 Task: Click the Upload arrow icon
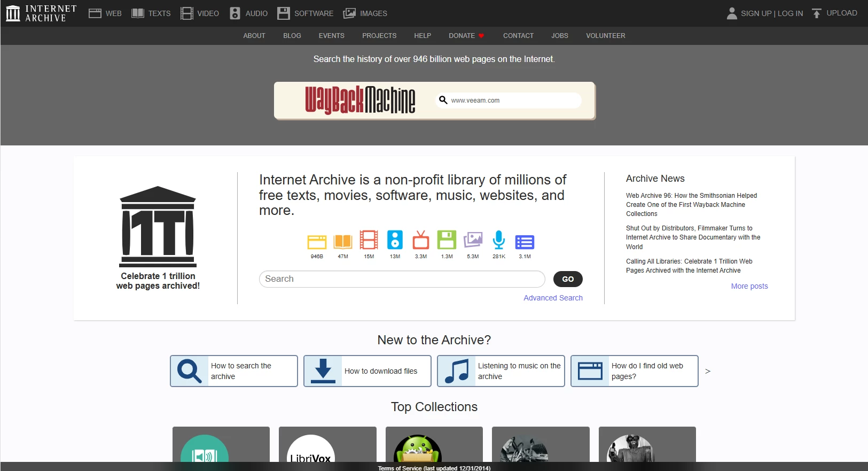(817, 13)
